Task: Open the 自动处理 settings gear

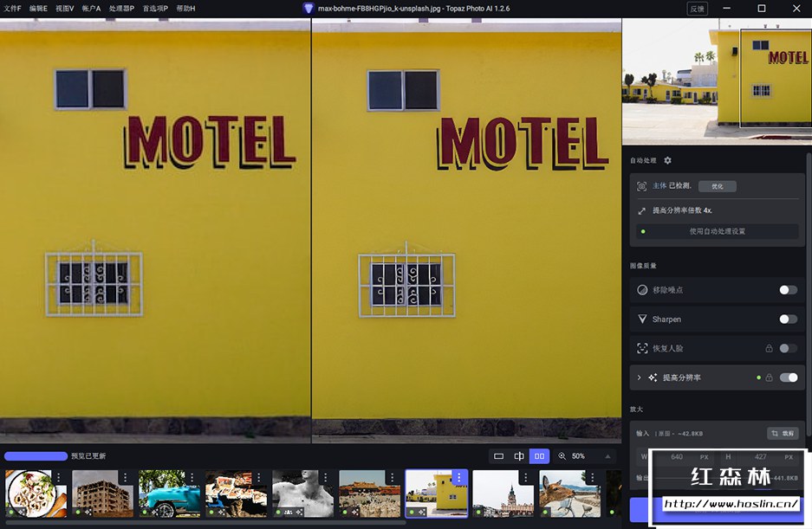Action: click(x=667, y=161)
